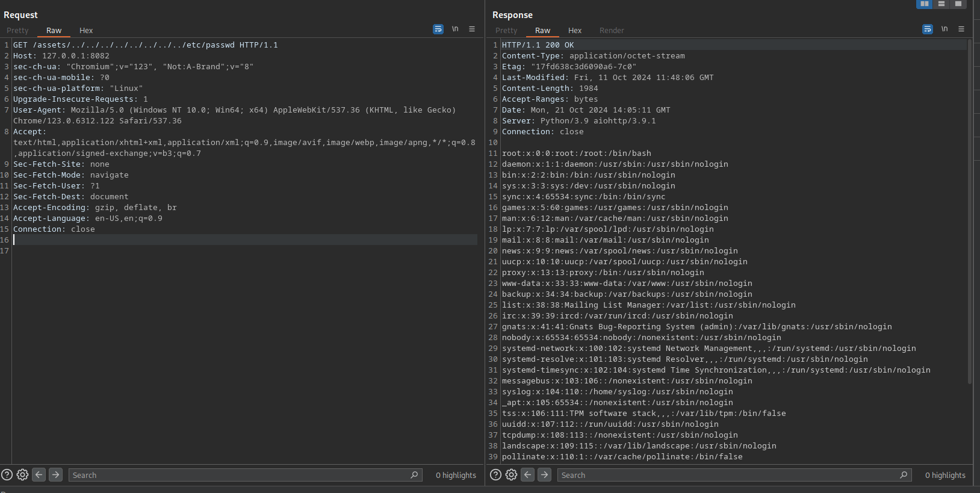The image size is (980, 493).
Task: Select the Response Render tab
Action: pos(612,30)
